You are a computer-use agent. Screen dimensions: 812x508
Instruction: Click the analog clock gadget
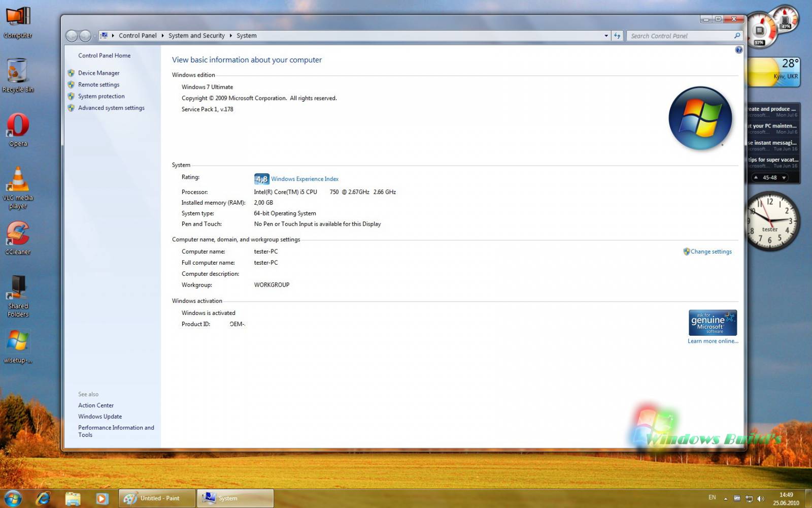[771, 221]
